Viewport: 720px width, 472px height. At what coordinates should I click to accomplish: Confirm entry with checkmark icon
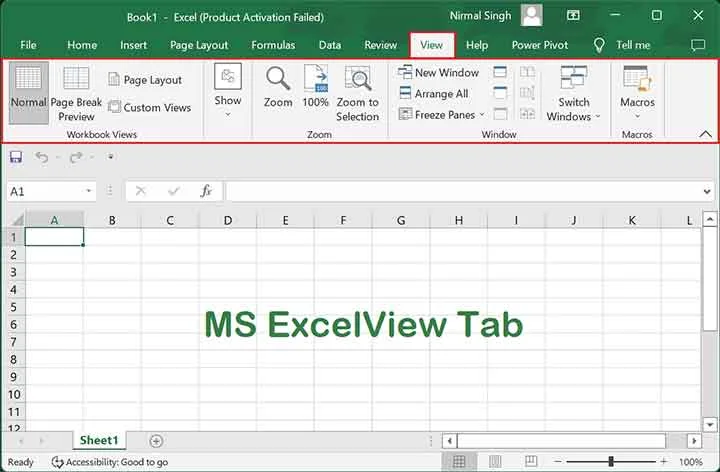click(174, 191)
